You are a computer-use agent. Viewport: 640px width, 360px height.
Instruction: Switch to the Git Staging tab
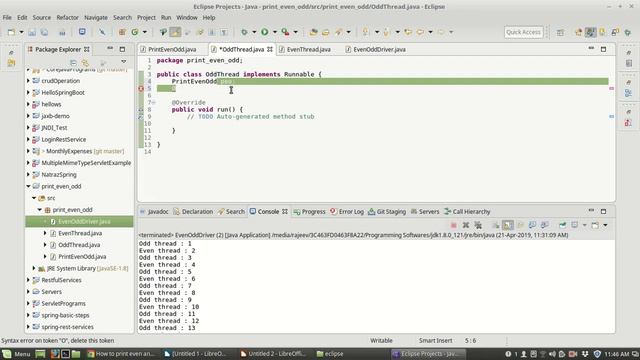pos(387,211)
